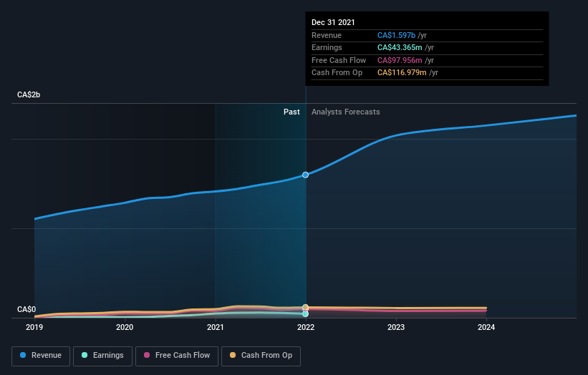Click the 2024 x-axis label

[x=486, y=327]
